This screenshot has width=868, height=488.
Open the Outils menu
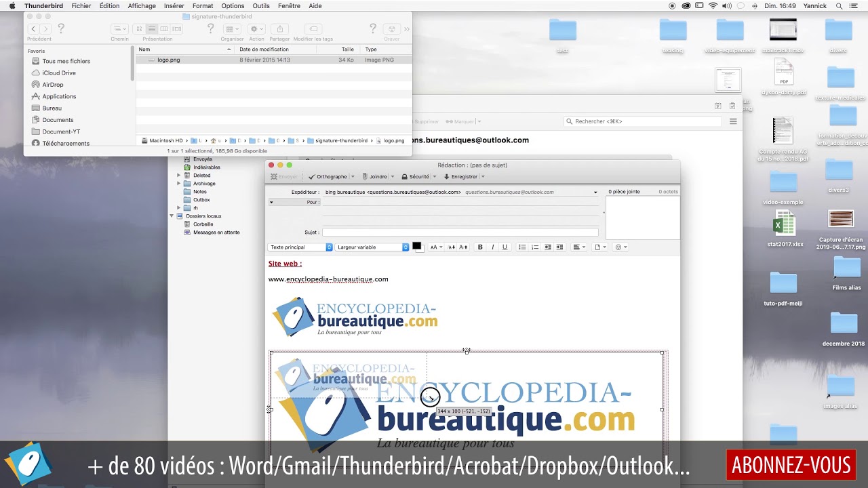(x=261, y=5)
